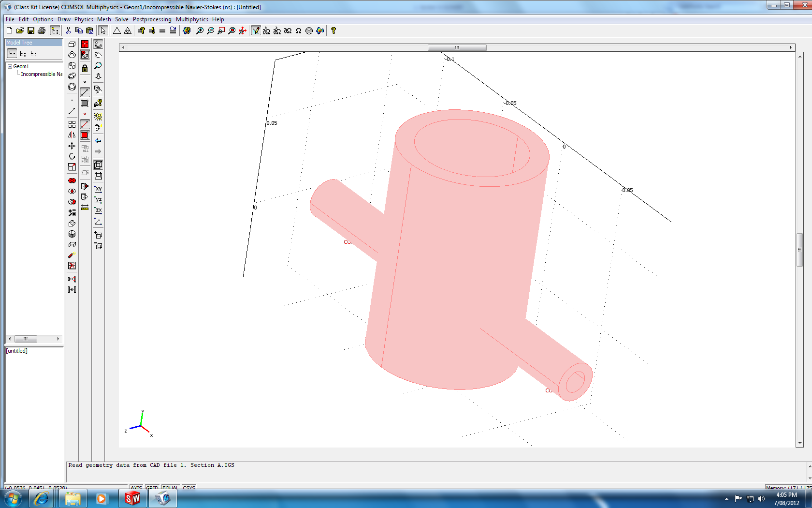Open the Postprocessing menu
The width and height of the screenshot is (812, 508).
pyautogui.click(x=152, y=19)
